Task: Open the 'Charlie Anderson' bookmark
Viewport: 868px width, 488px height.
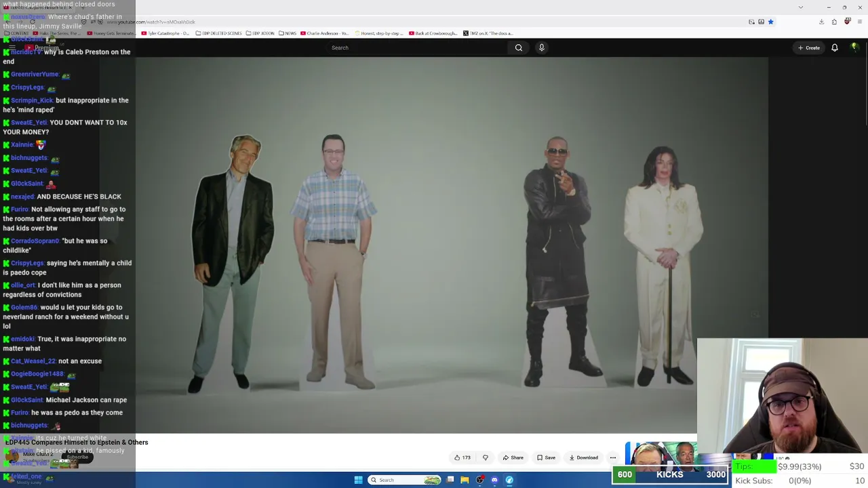Action: tap(325, 33)
